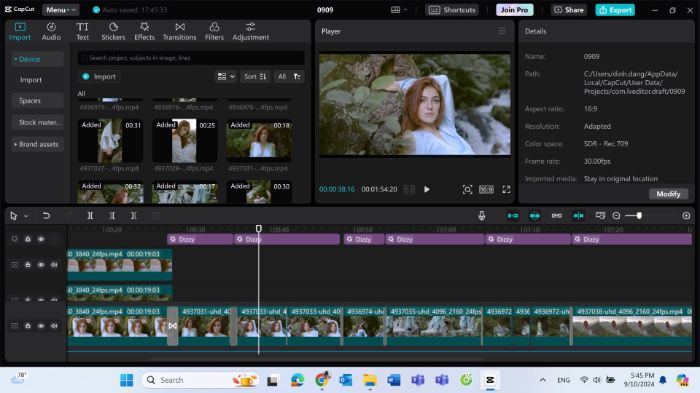The width and height of the screenshot is (700, 393).
Task: Select the 00:25 media thumbnail
Action: 184,141
